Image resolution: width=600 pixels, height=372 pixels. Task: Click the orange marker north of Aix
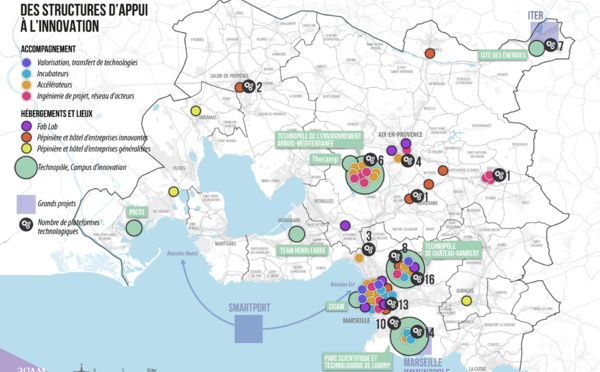(x=430, y=53)
